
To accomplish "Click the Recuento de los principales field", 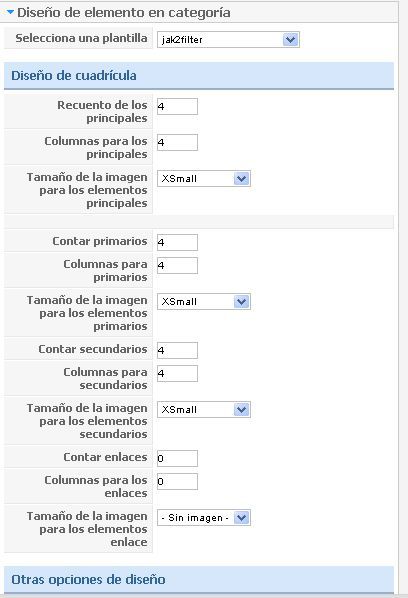I will (177, 106).
